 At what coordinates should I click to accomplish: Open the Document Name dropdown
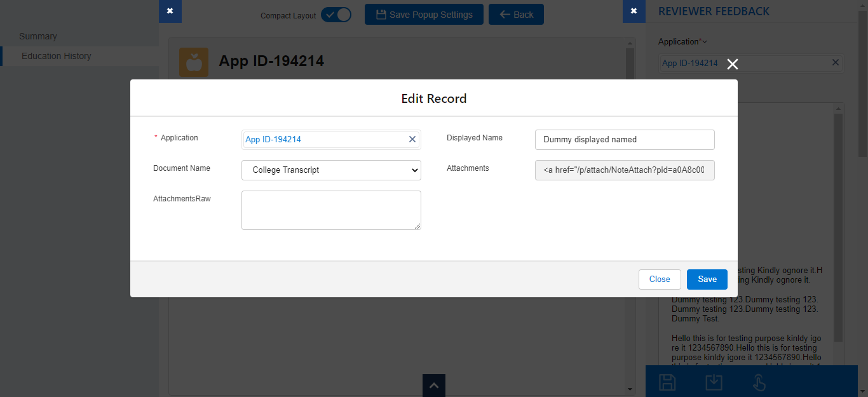click(x=331, y=170)
